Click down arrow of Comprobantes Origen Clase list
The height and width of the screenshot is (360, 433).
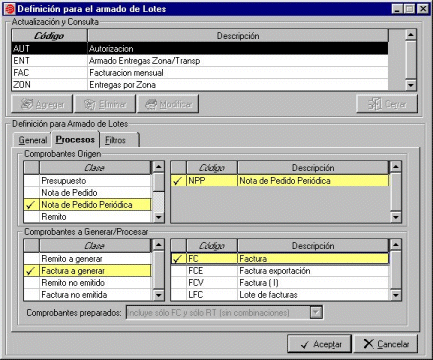[159, 217]
